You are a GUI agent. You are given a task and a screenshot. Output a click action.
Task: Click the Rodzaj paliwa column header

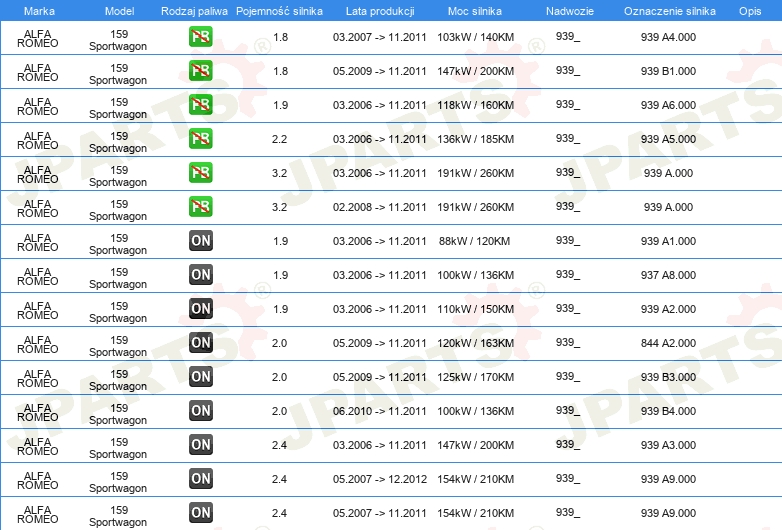194,11
